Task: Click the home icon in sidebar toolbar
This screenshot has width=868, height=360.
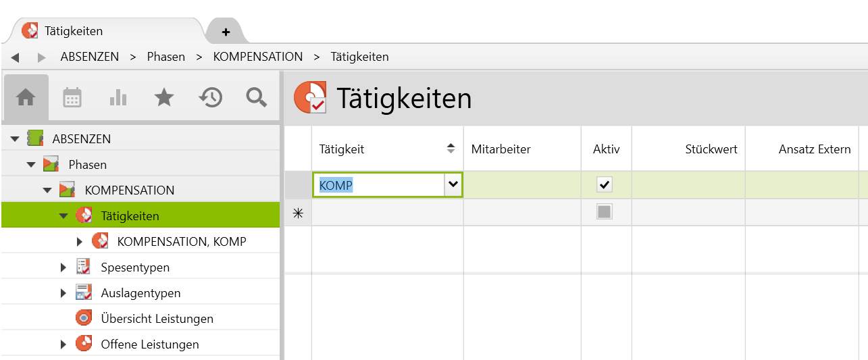Action: coord(26,98)
